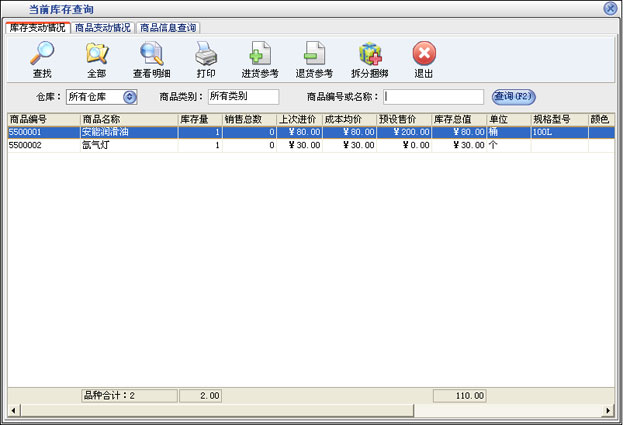Expand the 仓库 warehouse dropdown
Image resolution: width=623 pixels, height=425 pixels.
coord(129,97)
